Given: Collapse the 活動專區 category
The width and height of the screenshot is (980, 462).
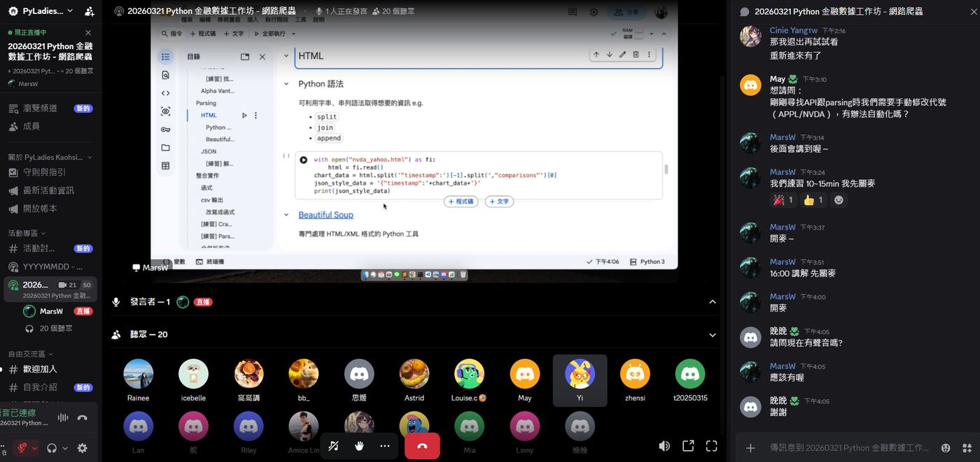Looking at the screenshot, I should [27, 233].
